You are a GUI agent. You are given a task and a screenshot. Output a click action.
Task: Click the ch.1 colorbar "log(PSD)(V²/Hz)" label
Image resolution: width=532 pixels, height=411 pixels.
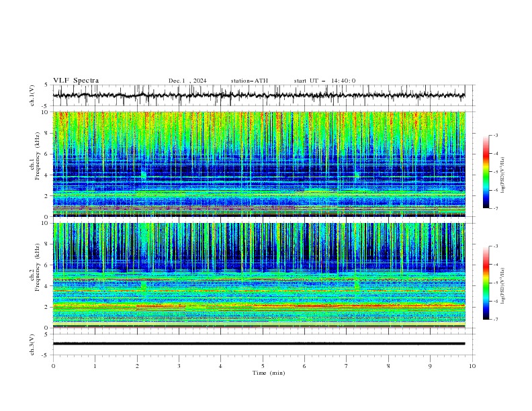[x=502, y=175]
